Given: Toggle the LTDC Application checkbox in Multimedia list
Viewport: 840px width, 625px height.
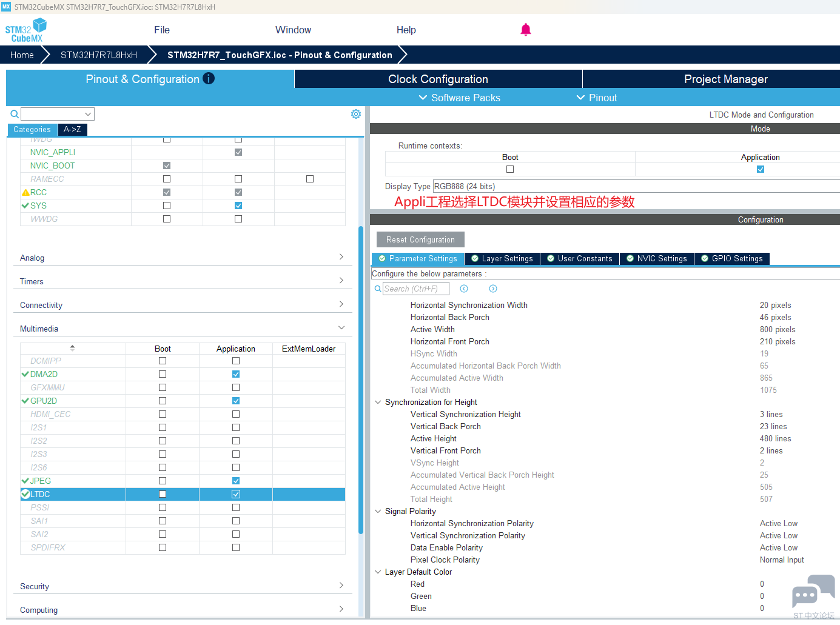Looking at the screenshot, I should (236, 494).
